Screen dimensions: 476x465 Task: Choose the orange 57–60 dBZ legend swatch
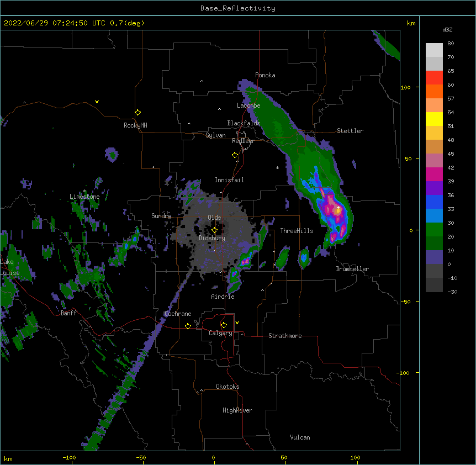click(434, 91)
